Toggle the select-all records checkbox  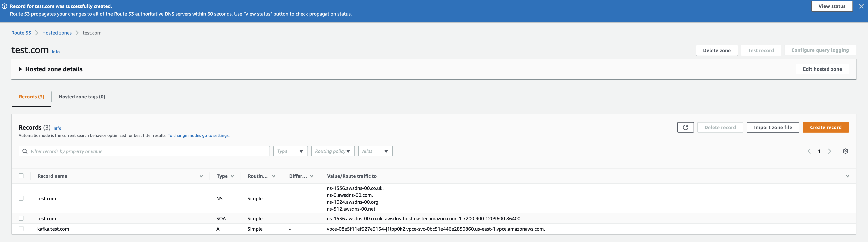click(x=21, y=176)
